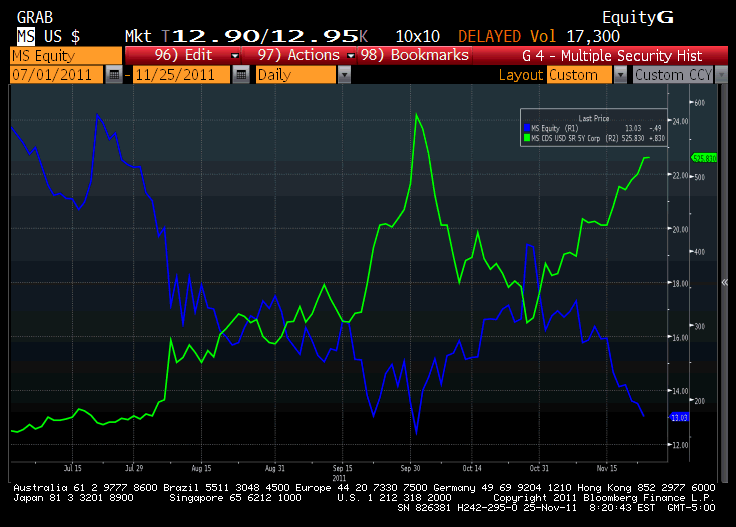Click the volume value 17,300
736x527 pixels.
593,36
